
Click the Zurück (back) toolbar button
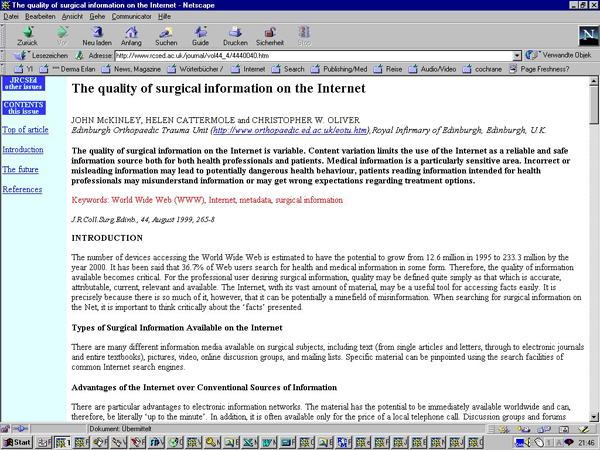27,35
